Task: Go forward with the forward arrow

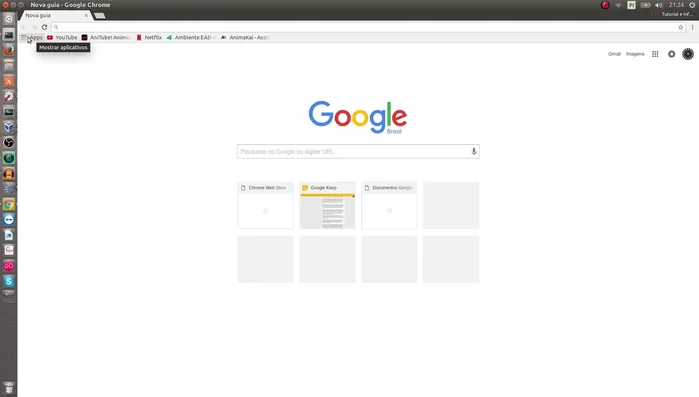Action: (34, 27)
